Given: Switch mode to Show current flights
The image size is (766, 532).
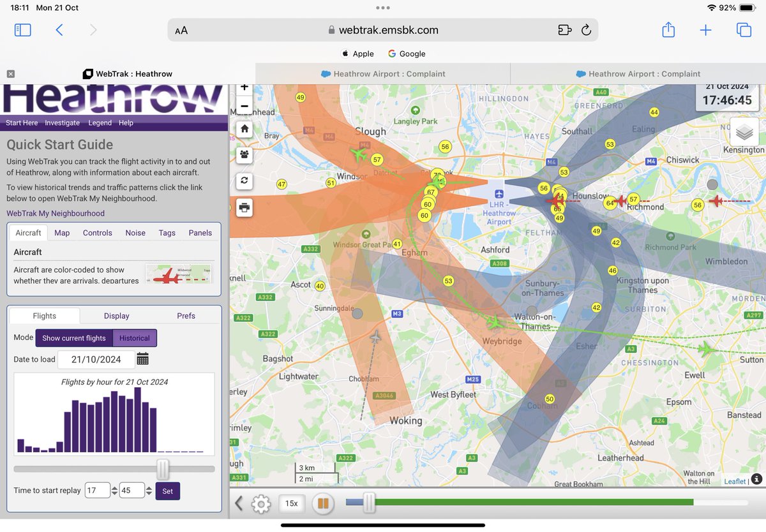Looking at the screenshot, I should [74, 338].
